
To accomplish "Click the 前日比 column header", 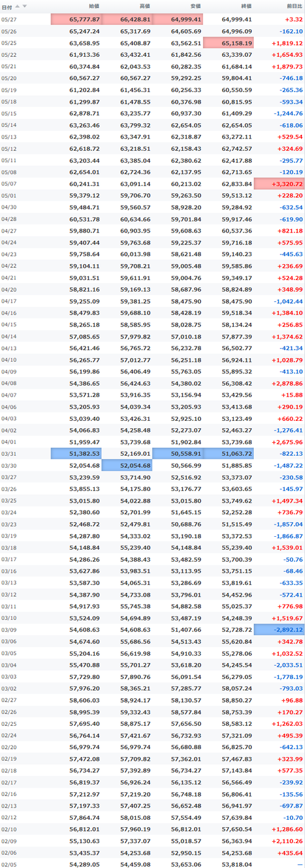I will [x=293, y=7].
